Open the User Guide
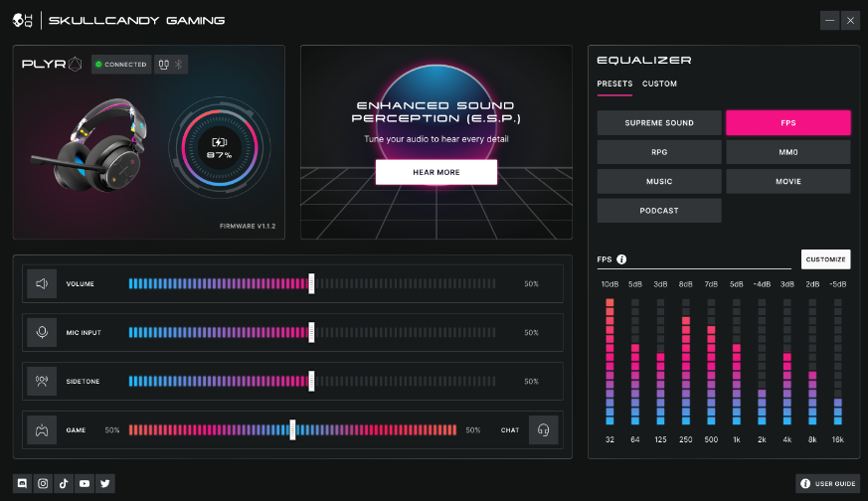The width and height of the screenshot is (868, 501). click(x=827, y=483)
